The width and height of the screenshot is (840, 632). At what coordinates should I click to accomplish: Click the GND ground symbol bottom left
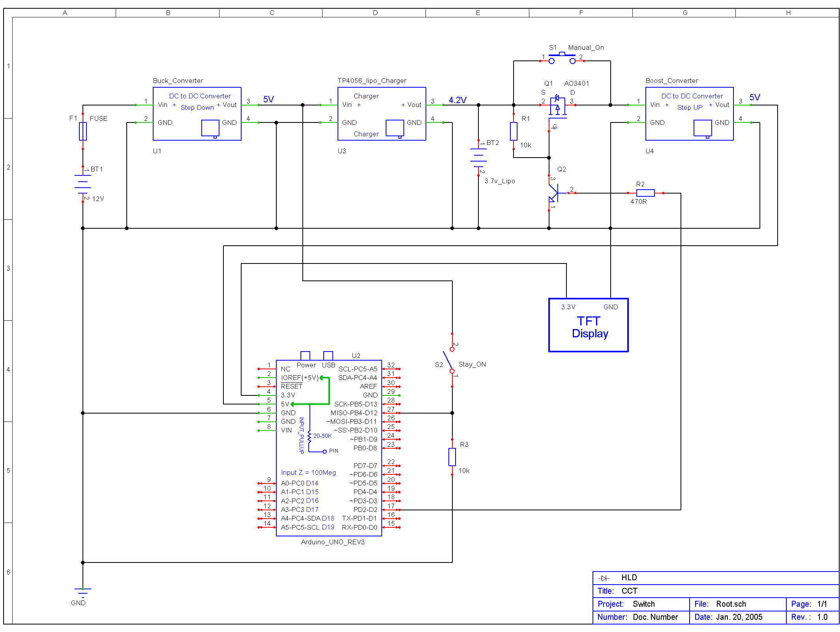(x=82, y=591)
